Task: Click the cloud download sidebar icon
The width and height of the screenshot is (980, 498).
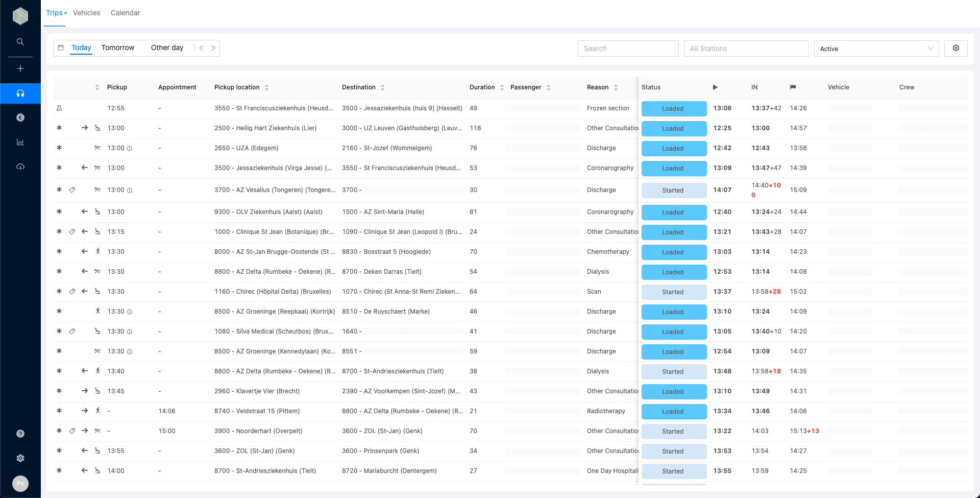Action: pos(20,167)
